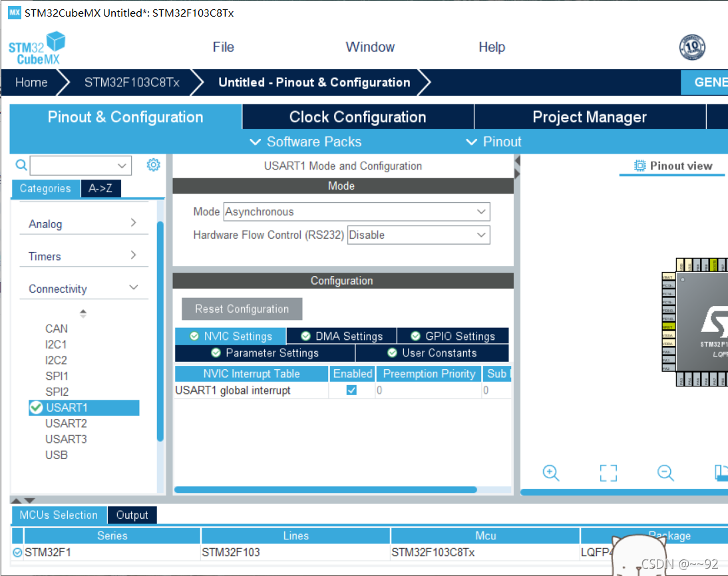Open the DMA Settings tab
Viewport: 728px width, 576px height.
(x=342, y=336)
